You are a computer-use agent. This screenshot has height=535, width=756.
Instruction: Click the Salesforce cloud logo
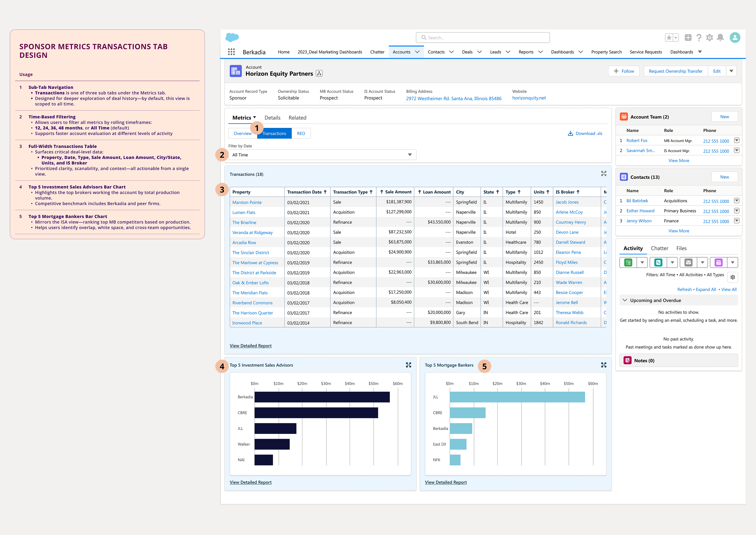coord(232,37)
